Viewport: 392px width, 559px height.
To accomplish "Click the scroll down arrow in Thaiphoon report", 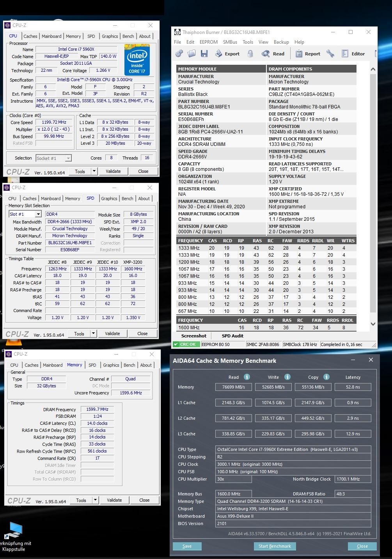I will pyautogui.click(x=373, y=324).
